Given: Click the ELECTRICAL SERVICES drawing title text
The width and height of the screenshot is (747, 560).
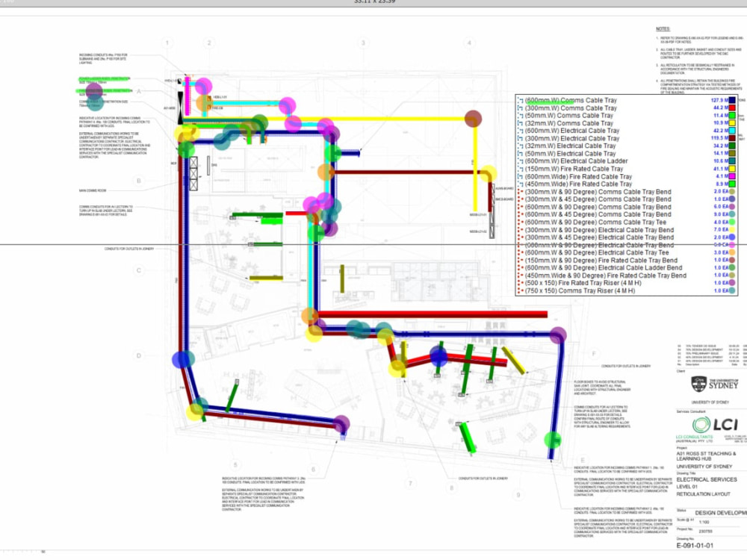Looking at the screenshot, I should tap(707, 479).
